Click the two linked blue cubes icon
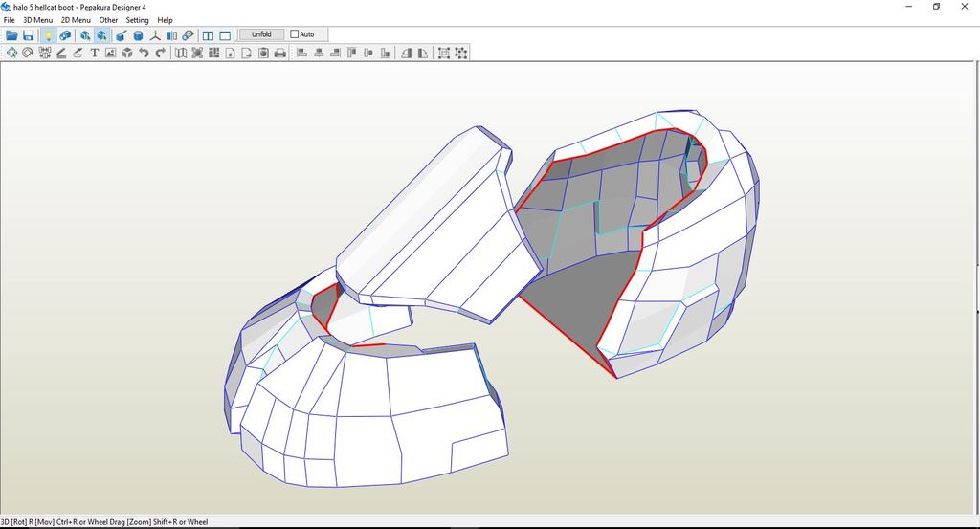 (x=64, y=35)
